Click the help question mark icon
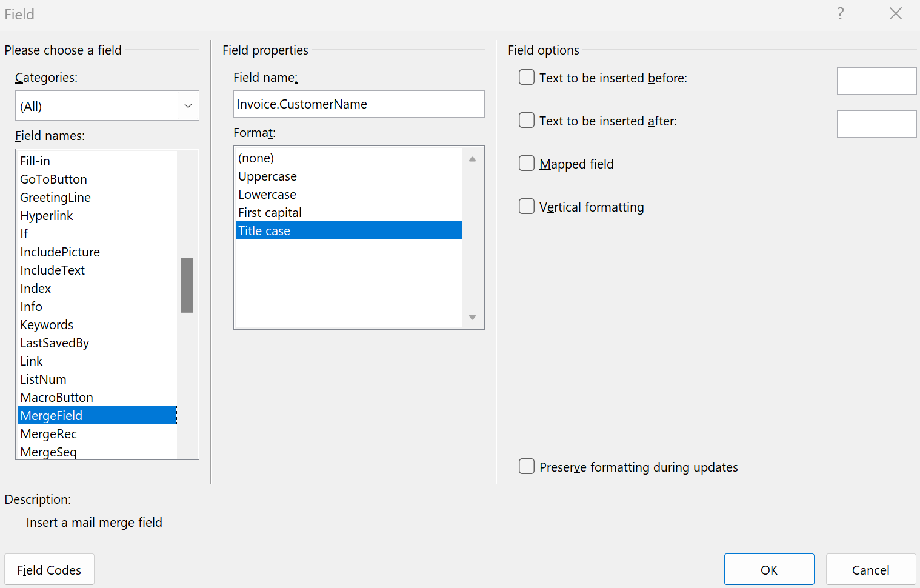The height and width of the screenshot is (588, 920). click(840, 14)
